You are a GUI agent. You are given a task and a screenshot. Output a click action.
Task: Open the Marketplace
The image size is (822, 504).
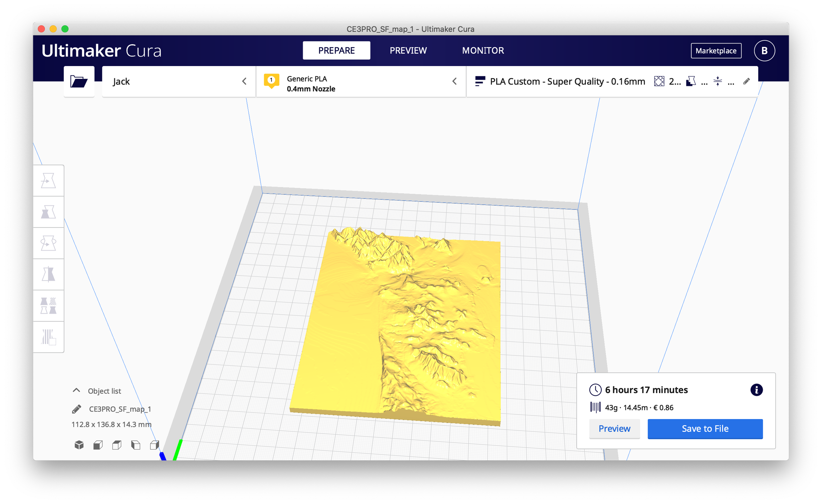point(716,51)
